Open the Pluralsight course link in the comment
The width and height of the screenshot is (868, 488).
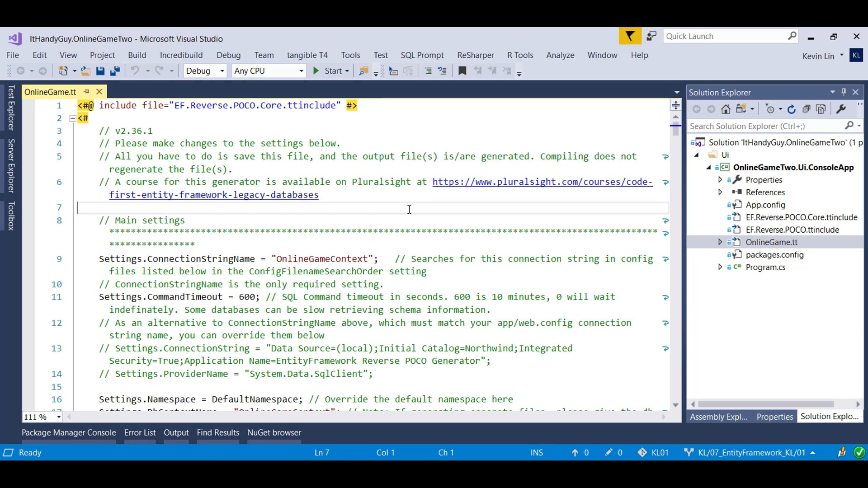tap(542, 182)
